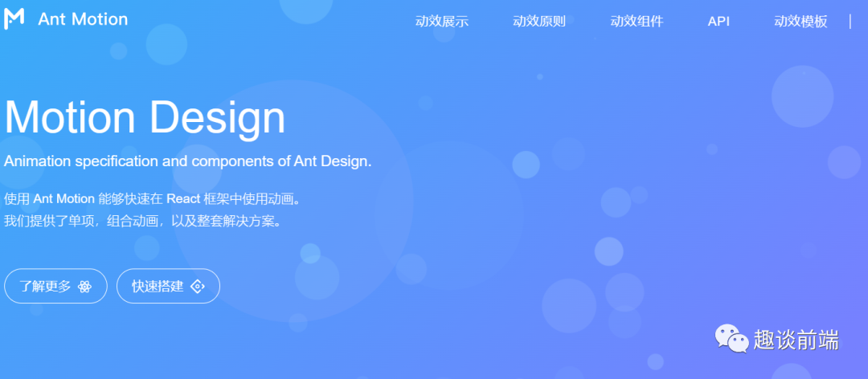Open the 动效展示 menu item
868x379 pixels.
pyautogui.click(x=442, y=22)
